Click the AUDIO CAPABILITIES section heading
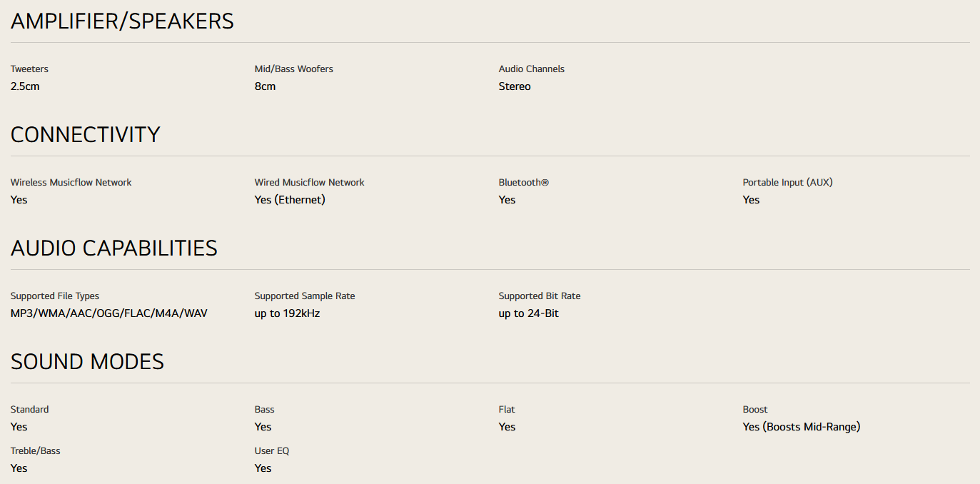The image size is (980, 484). 113,248
